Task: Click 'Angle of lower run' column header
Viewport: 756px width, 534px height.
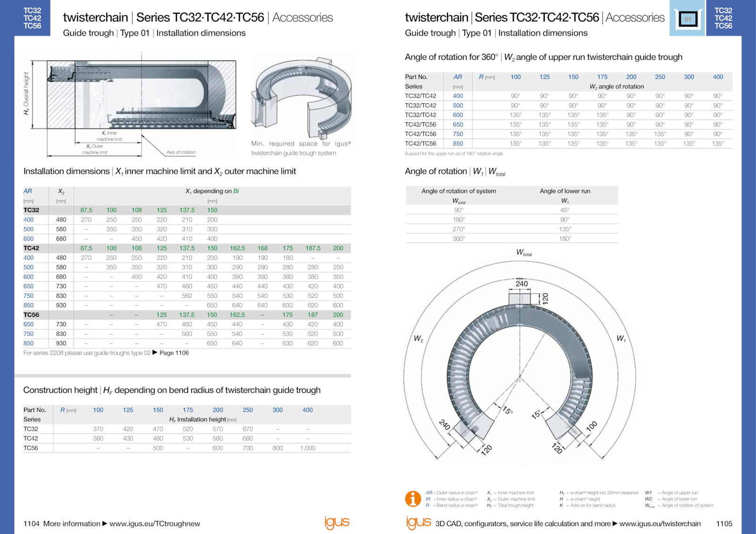Action: (565, 191)
